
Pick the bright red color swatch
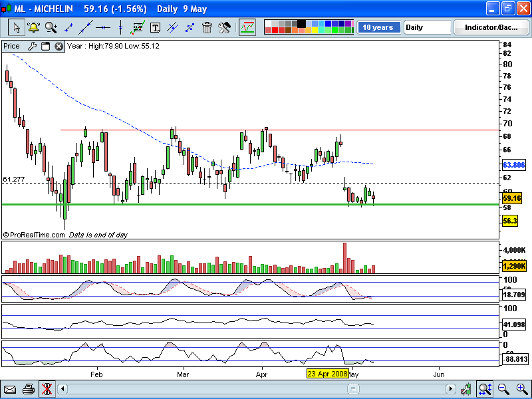tap(275, 31)
